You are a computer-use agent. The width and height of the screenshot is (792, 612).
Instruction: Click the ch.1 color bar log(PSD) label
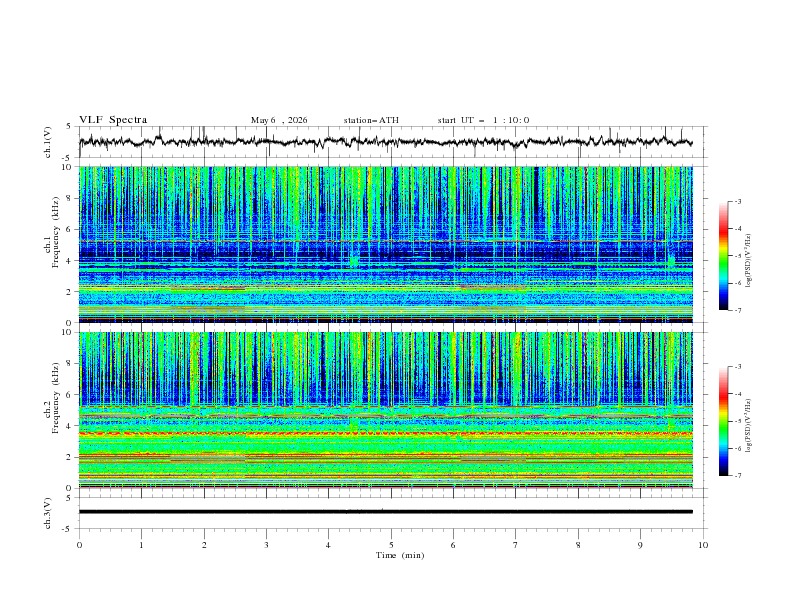click(749, 260)
